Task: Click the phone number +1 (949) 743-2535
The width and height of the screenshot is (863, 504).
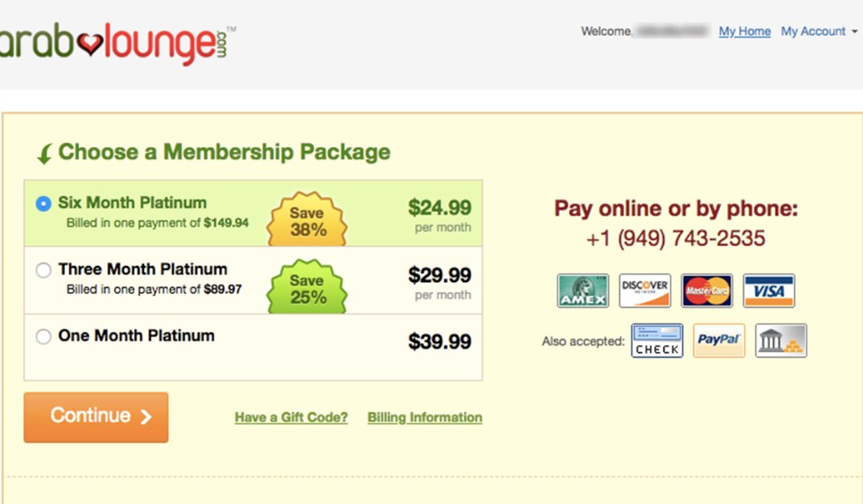Action: (675, 239)
